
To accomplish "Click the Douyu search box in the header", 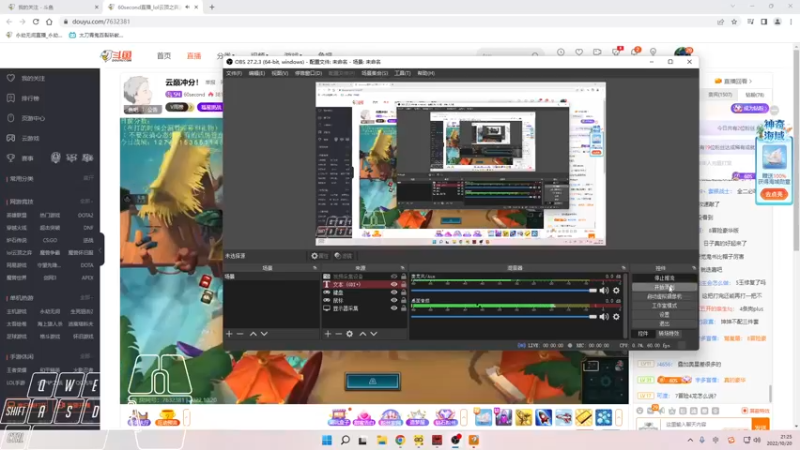I will [x=509, y=54].
